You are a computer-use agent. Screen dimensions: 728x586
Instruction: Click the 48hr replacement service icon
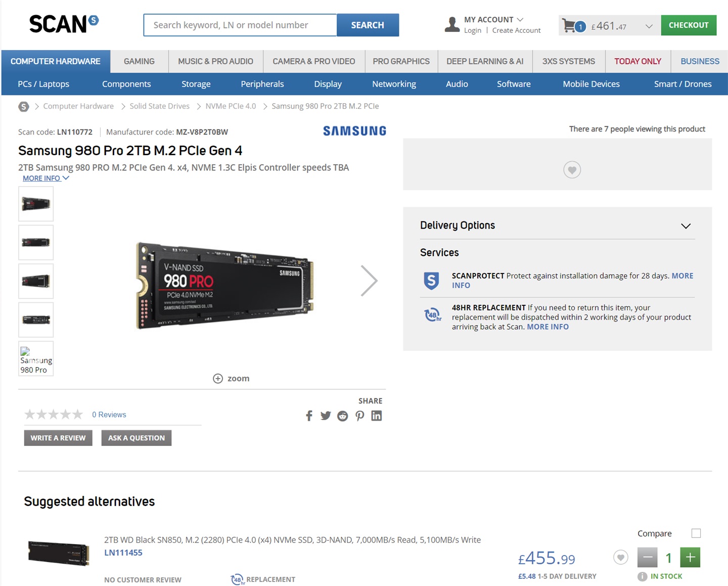(432, 315)
